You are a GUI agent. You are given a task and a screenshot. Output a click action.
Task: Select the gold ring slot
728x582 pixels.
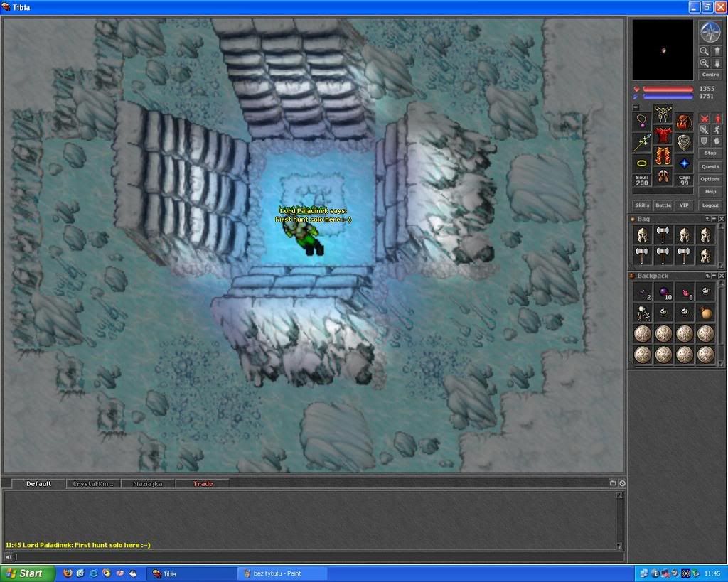coord(642,163)
